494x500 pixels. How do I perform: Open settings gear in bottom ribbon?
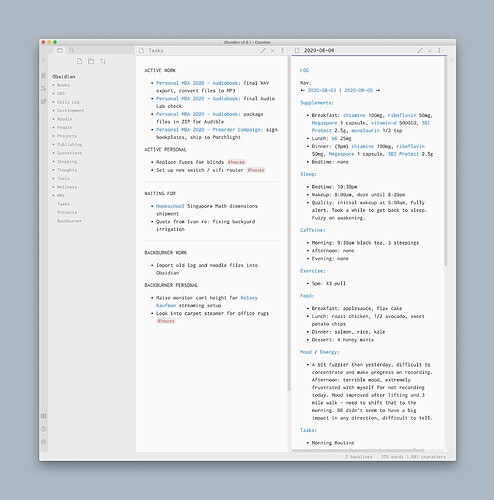tap(43, 442)
